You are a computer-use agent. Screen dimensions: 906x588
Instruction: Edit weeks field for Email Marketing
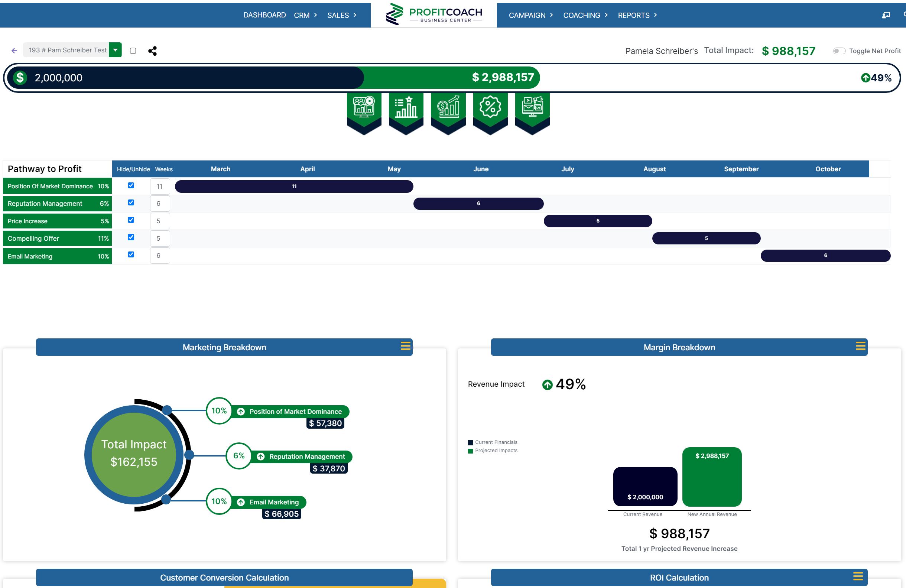coord(160,256)
